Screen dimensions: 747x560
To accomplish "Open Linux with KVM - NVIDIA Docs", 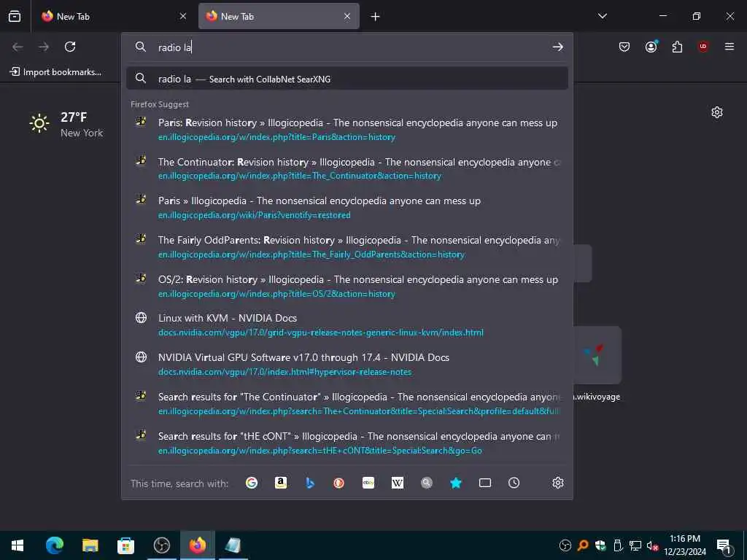I will pos(347,325).
